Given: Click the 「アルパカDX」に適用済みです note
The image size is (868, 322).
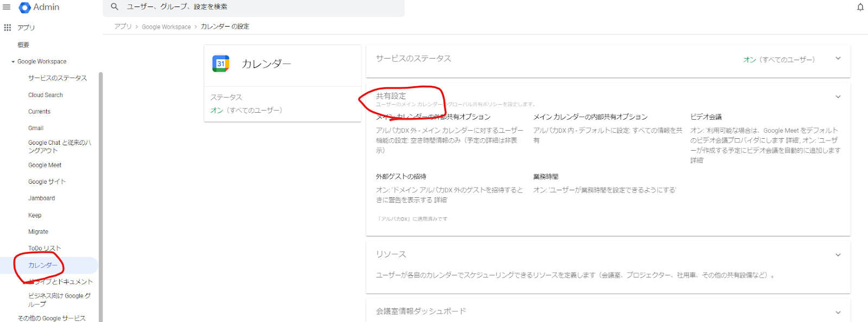Looking at the screenshot, I should (412, 219).
